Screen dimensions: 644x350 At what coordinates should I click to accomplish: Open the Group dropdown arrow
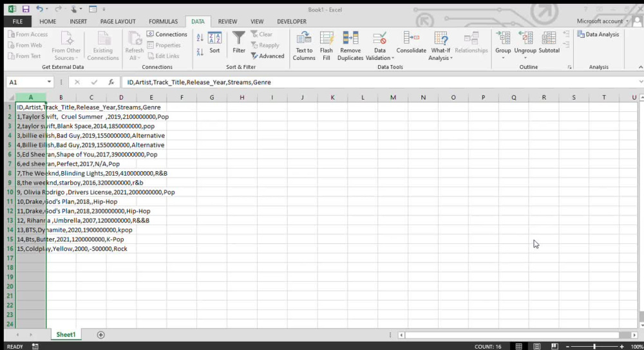503,58
